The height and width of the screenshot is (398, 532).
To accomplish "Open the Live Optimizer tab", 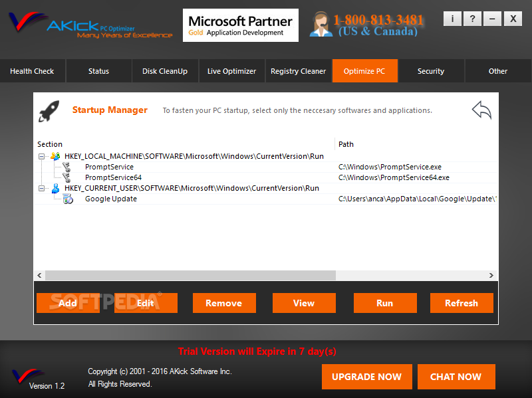I will click(x=231, y=71).
